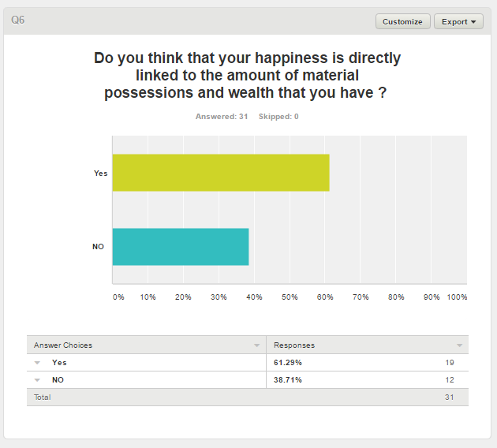Click the response count 19
The height and width of the screenshot is (448, 497).
[449, 363]
